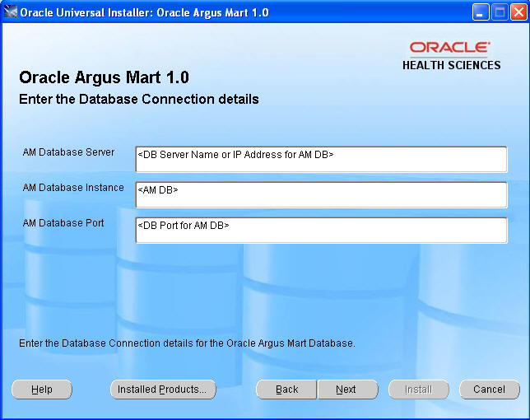Proceed with the Next button

[348, 390]
